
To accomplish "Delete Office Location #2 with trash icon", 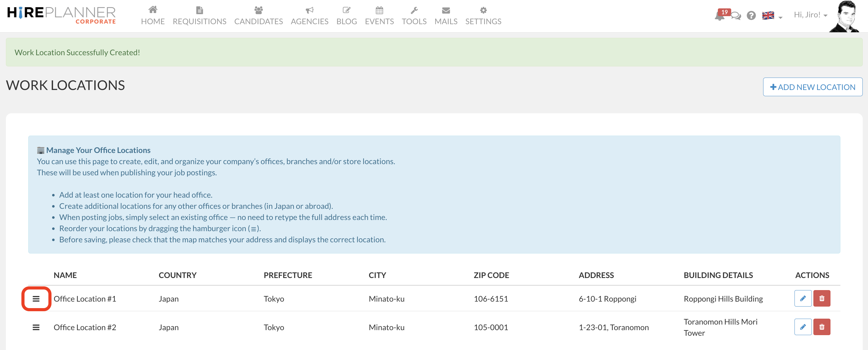I will tap(821, 327).
